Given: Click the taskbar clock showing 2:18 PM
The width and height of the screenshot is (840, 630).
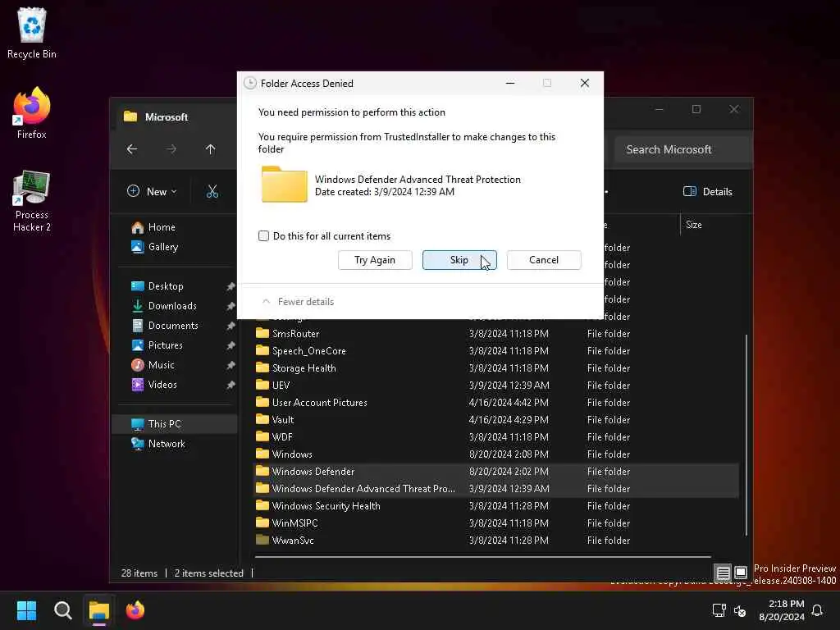Looking at the screenshot, I should pos(782,610).
